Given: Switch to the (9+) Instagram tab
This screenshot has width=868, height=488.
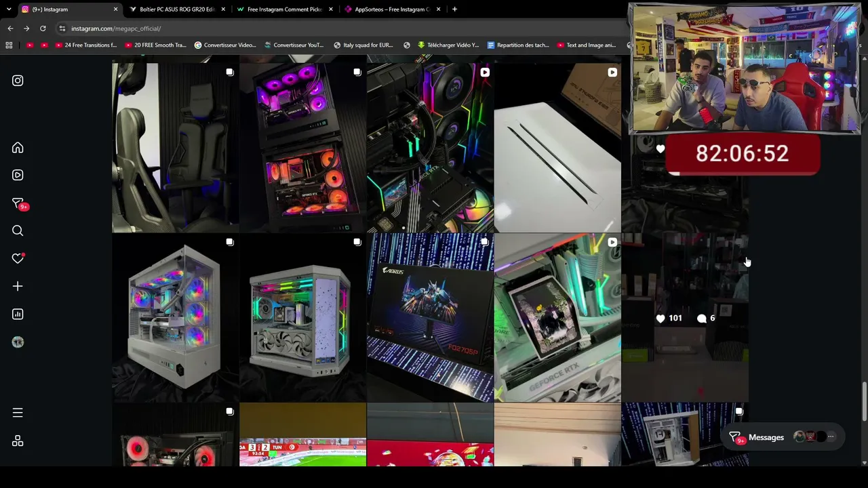Looking at the screenshot, I should 68,9.
